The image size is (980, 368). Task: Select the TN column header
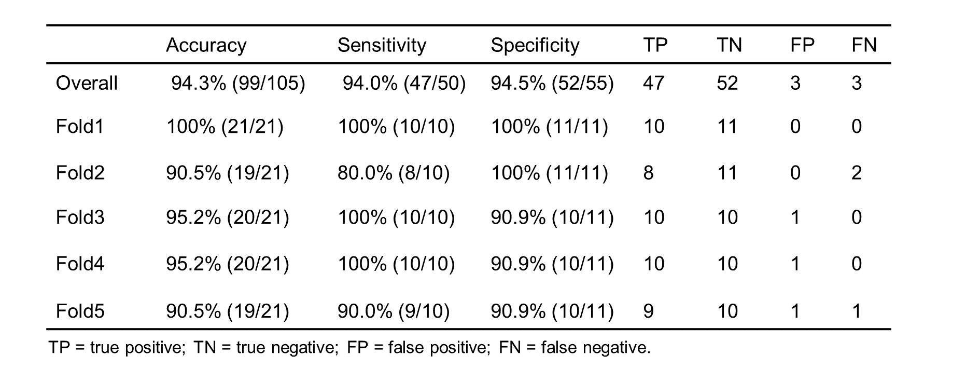point(729,46)
